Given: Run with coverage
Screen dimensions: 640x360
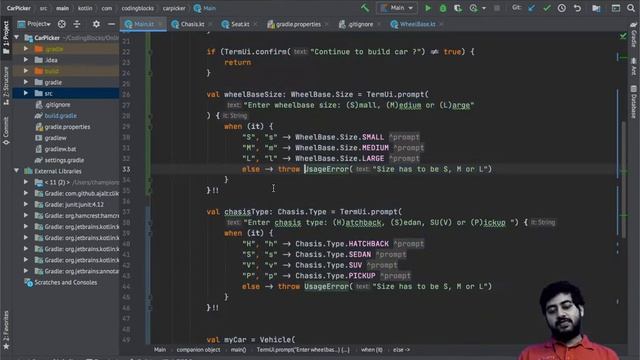Looking at the screenshot, I should (x=458, y=8).
